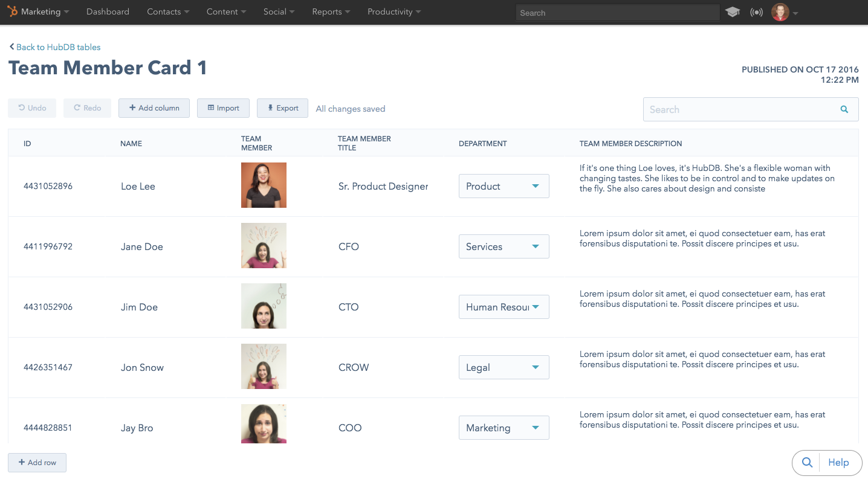Image resolution: width=868 pixels, height=479 pixels.
Task: Click the Add column button
Action: tap(154, 108)
